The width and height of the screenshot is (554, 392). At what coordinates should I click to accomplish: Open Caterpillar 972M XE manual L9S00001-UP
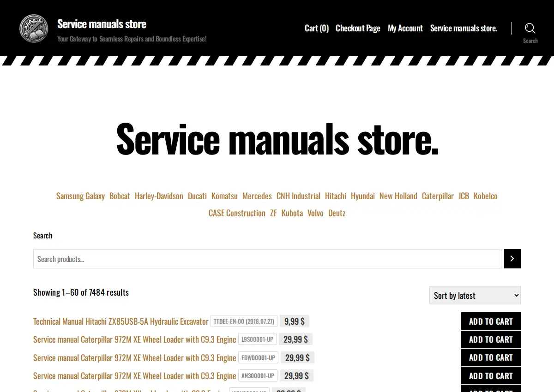[x=135, y=339]
